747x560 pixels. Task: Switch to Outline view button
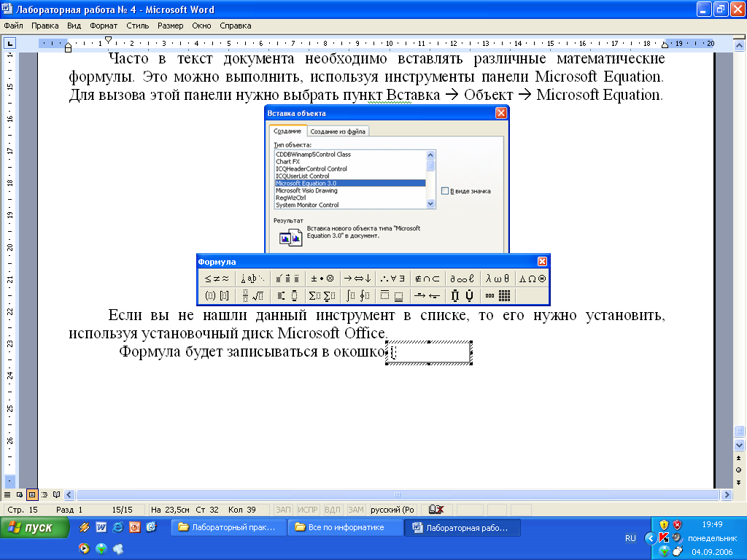[44, 495]
